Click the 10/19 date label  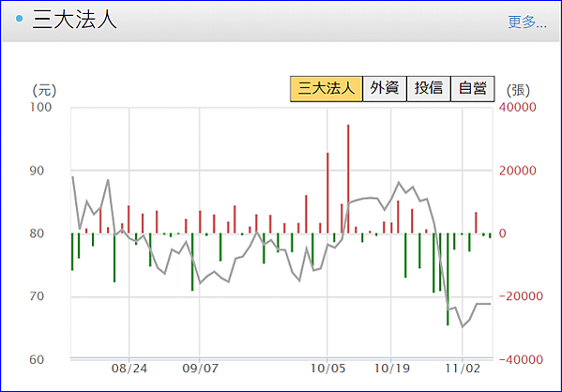click(392, 369)
